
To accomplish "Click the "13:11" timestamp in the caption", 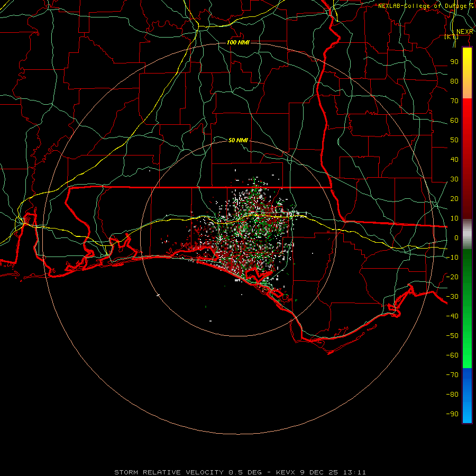I will coord(354,472).
